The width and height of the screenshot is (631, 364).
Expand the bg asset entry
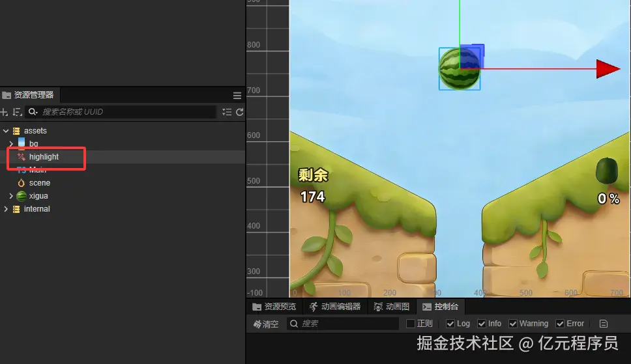pos(11,144)
